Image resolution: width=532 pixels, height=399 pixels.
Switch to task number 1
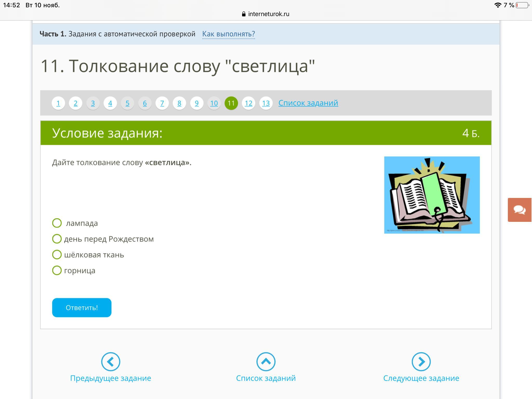click(x=58, y=103)
